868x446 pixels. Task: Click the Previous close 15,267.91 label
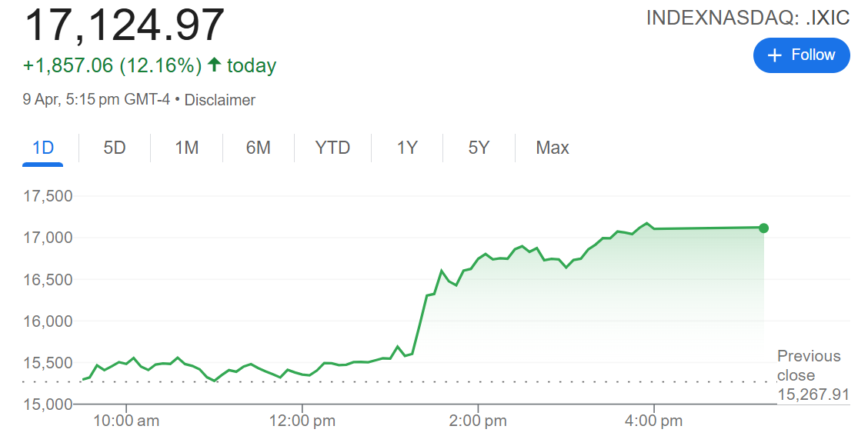click(813, 375)
